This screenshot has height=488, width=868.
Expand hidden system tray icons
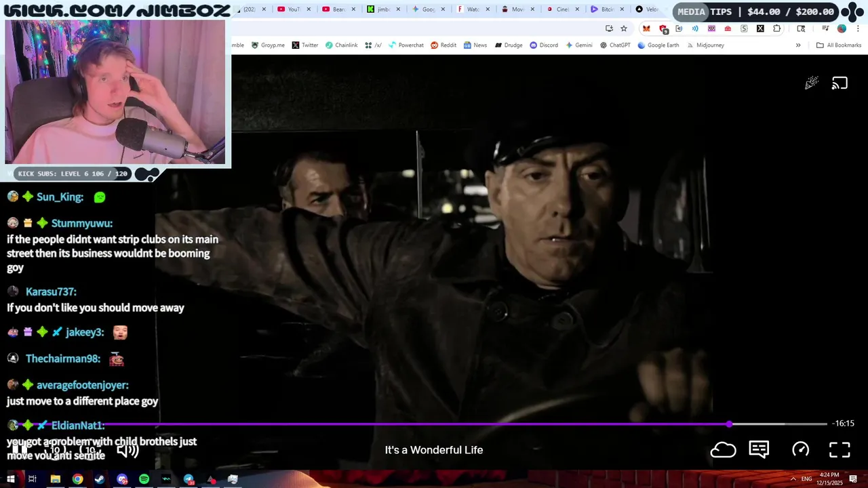[793, 479]
